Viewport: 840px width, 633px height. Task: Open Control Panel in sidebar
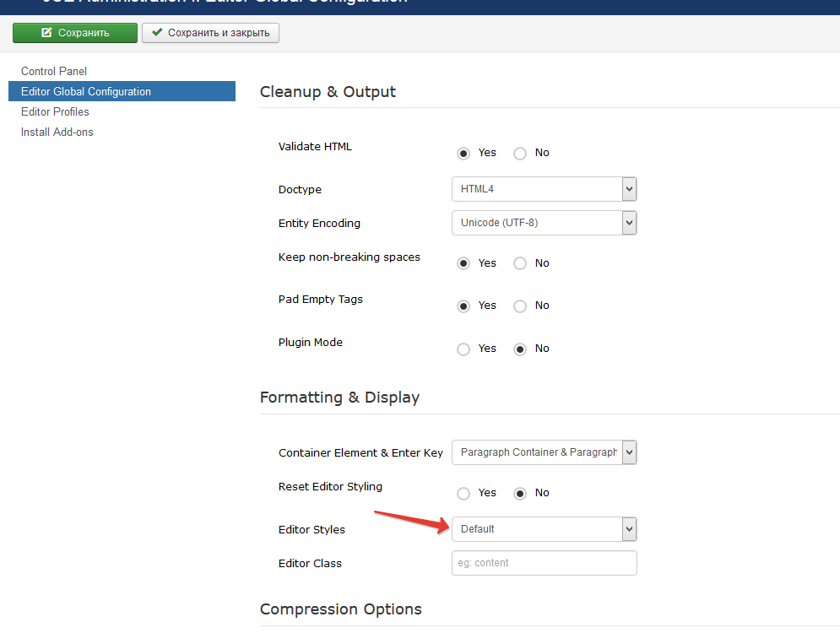coord(54,72)
